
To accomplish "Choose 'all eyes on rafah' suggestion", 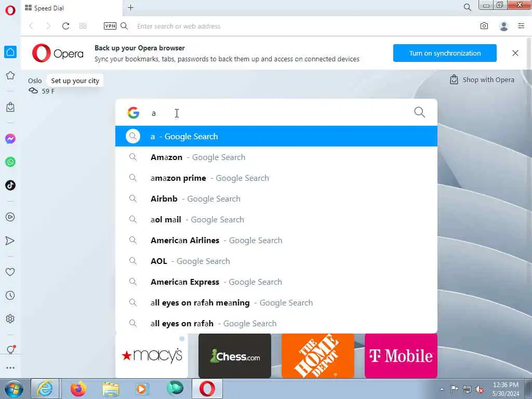I will tap(276, 323).
